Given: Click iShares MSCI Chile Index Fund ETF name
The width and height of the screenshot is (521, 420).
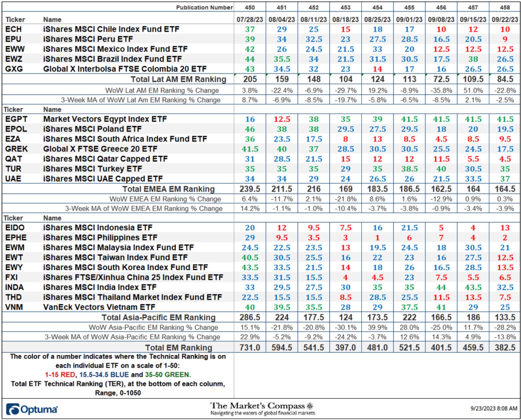Looking at the screenshot, I should 111,29.
